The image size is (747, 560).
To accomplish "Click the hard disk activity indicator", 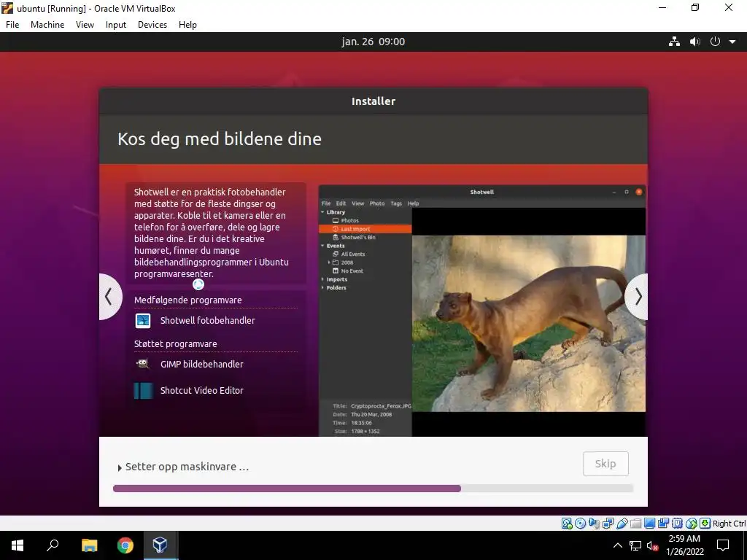I will tap(566, 524).
